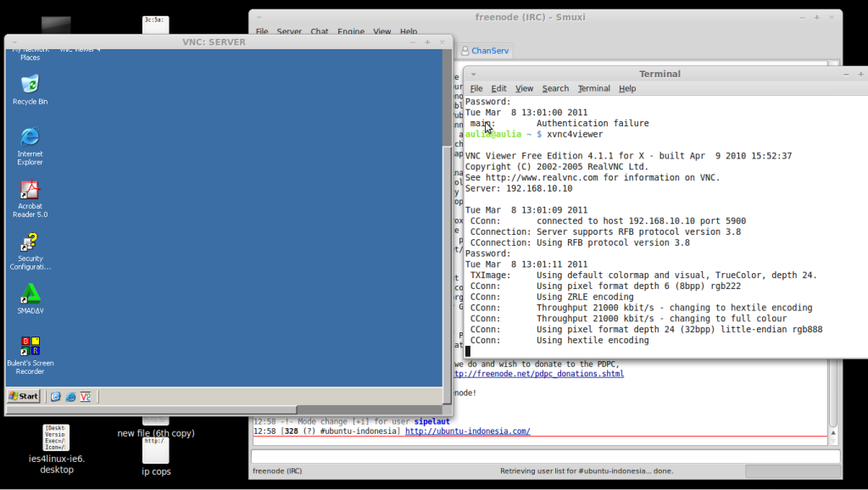868x490 pixels.
Task: Select the ies4linux-ie6.desktop file icon
Action: point(57,449)
